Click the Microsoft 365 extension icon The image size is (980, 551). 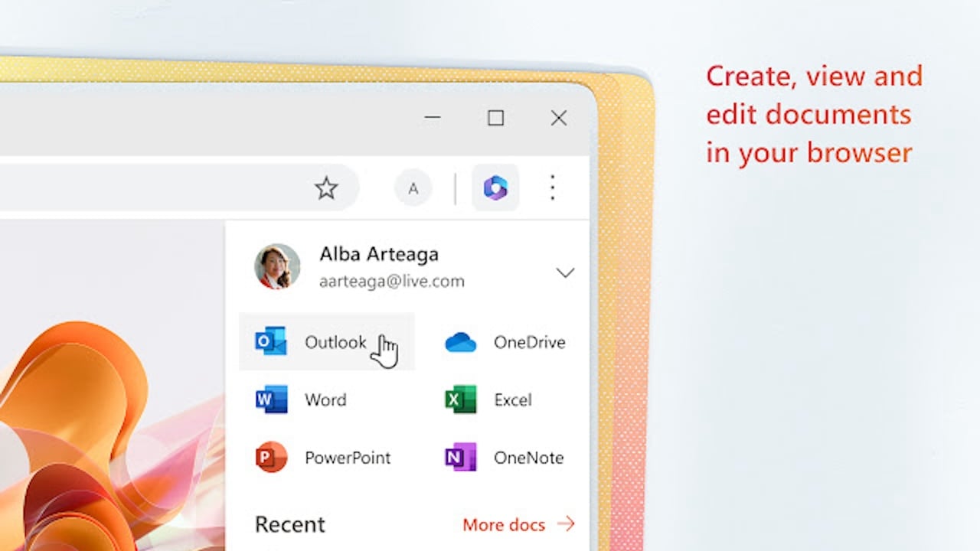tap(495, 188)
